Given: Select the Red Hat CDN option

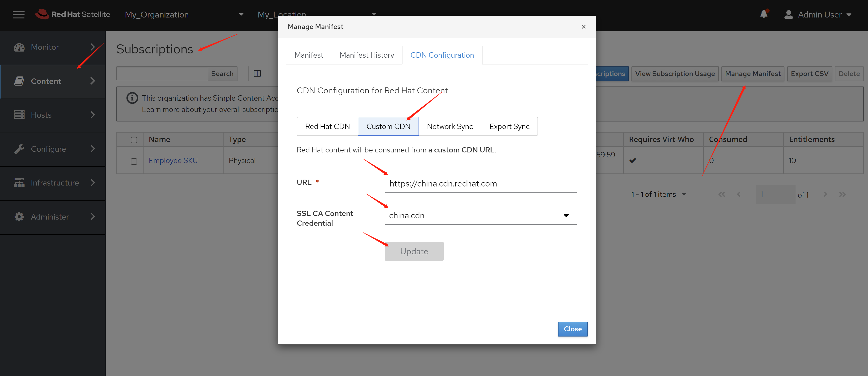Looking at the screenshot, I should click(x=327, y=126).
